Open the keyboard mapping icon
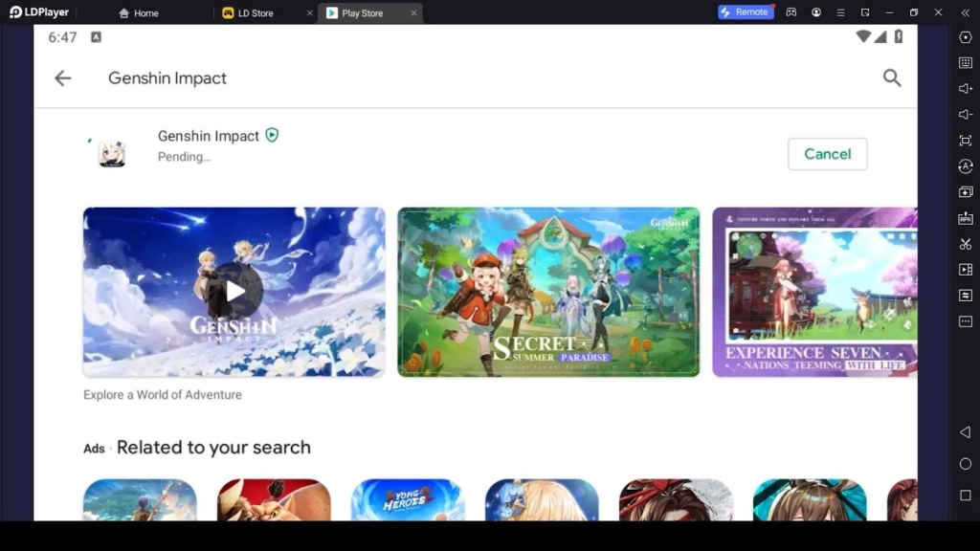This screenshot has width=980, height=551. coord(966,63)
